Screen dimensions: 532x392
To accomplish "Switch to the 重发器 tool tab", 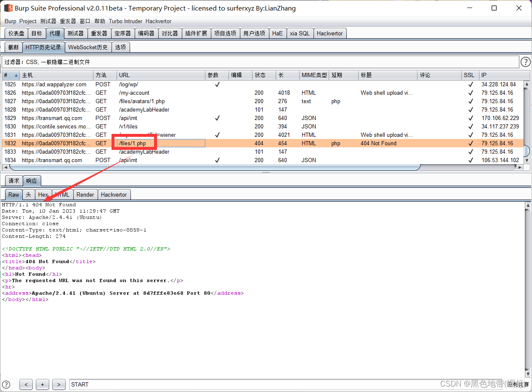I will tap(99, 33).
